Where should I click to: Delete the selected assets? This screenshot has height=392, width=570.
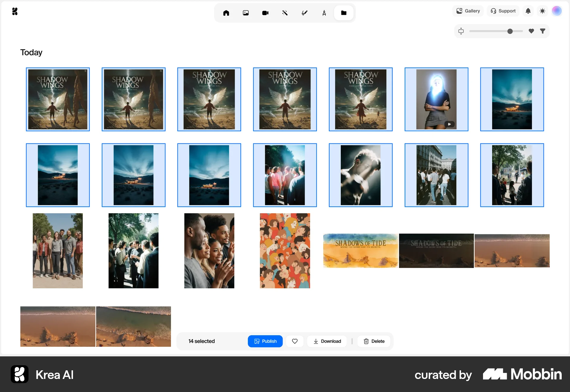click(x=374, y=341)
